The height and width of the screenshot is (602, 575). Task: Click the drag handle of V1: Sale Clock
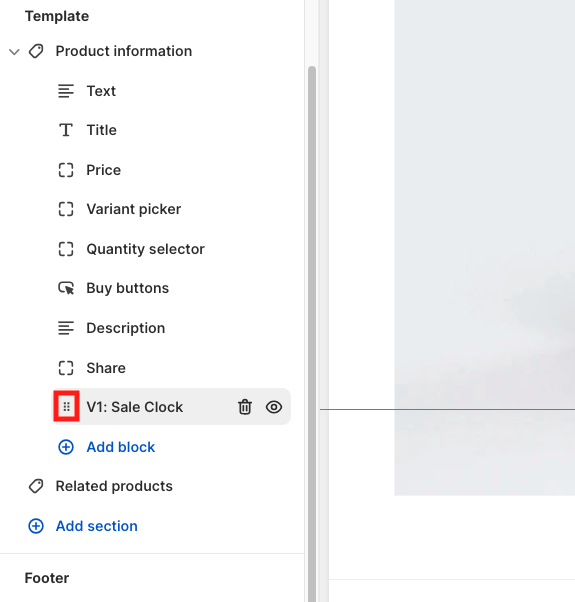point(66,407)
